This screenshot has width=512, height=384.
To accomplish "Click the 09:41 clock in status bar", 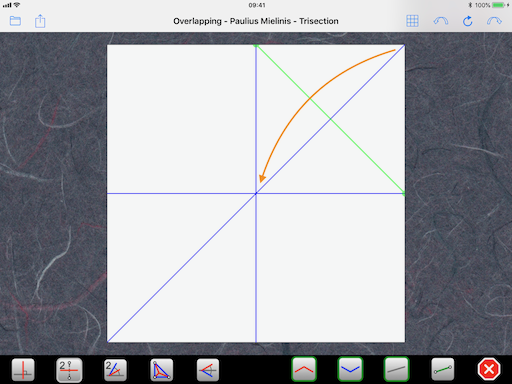I will point(257,5).
